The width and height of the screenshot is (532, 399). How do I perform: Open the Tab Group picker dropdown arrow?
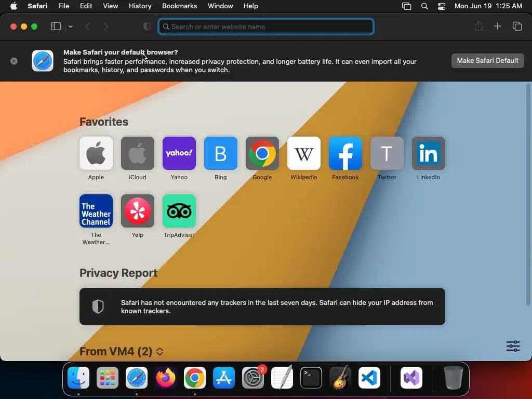(71, 26)
